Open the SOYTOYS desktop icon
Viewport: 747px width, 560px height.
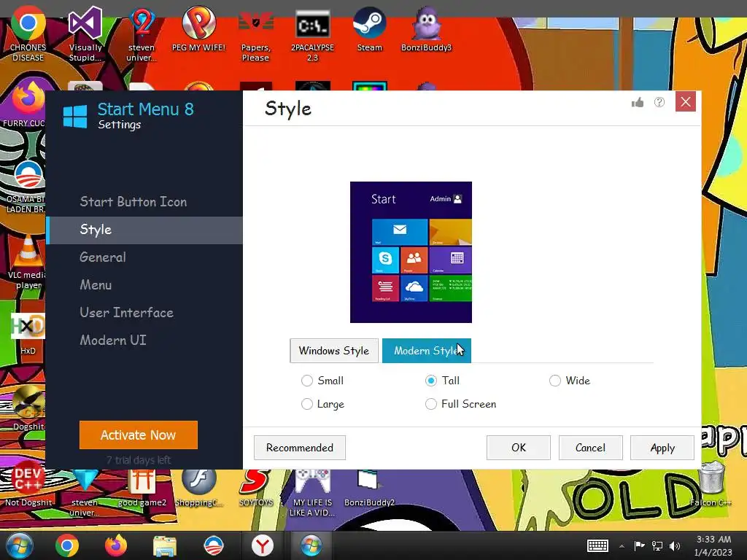256,488
